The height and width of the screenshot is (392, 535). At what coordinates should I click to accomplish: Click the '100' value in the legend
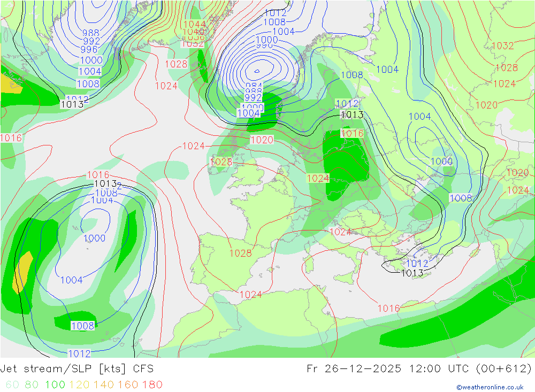[x=55, y=385]
